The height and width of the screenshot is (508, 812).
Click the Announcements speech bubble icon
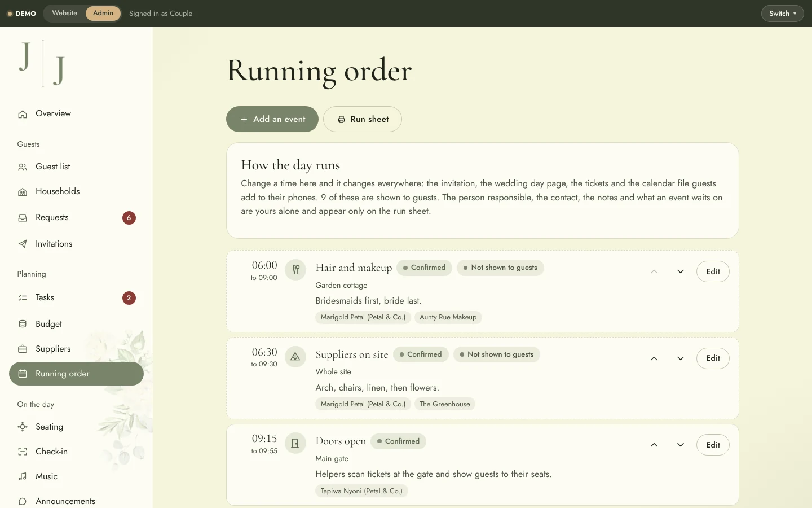click(23, 501)
